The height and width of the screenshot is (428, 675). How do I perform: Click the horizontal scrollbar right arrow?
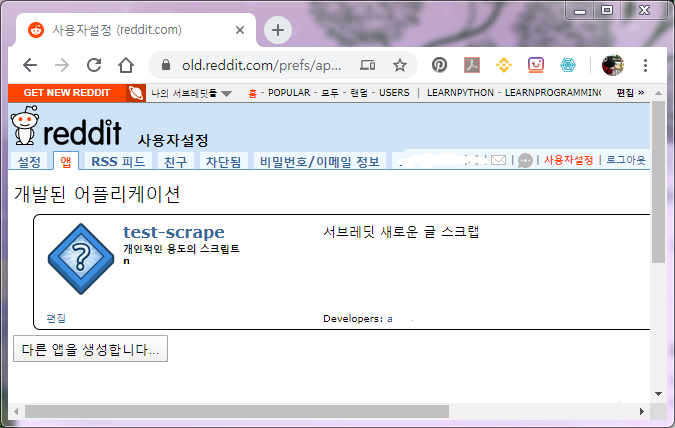(641, 412)
